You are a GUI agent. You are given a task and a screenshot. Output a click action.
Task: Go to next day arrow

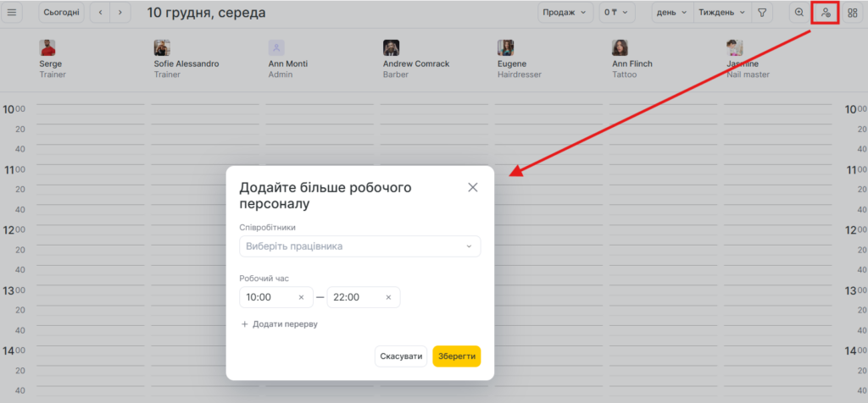[x=121, y=13]
